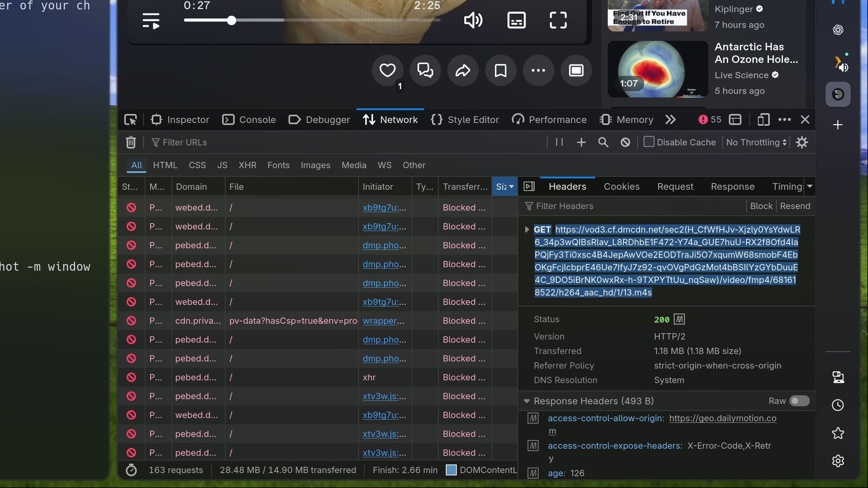Enter fullscreen video mode
Viewport: 868px width, 488px height.
click(558, 20)
